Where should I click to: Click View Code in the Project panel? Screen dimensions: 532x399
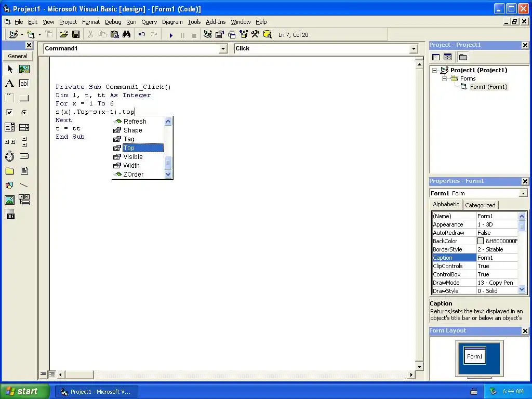click(x=436, y=57)
